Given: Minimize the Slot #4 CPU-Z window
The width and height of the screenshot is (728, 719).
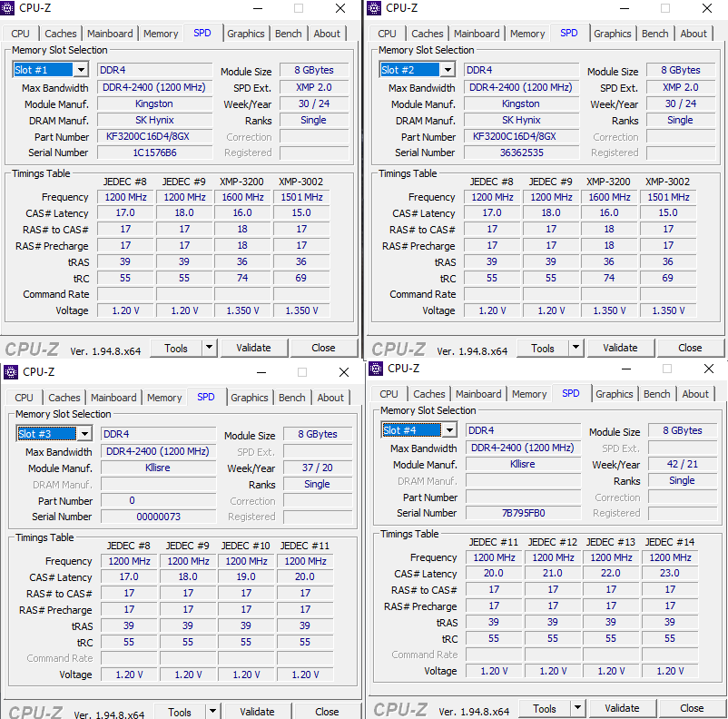Looking at the screenshot, I should (626, 369).
